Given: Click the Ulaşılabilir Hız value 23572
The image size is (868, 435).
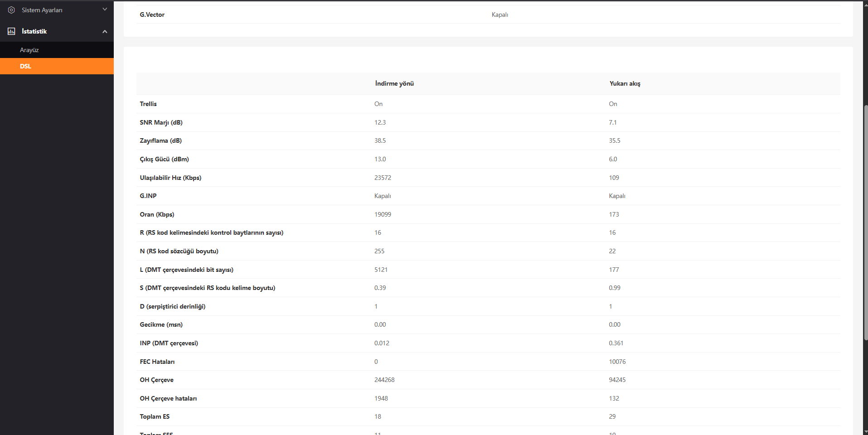Looking at the screenshot, I should pyautogui.click(x=383, y=178).
